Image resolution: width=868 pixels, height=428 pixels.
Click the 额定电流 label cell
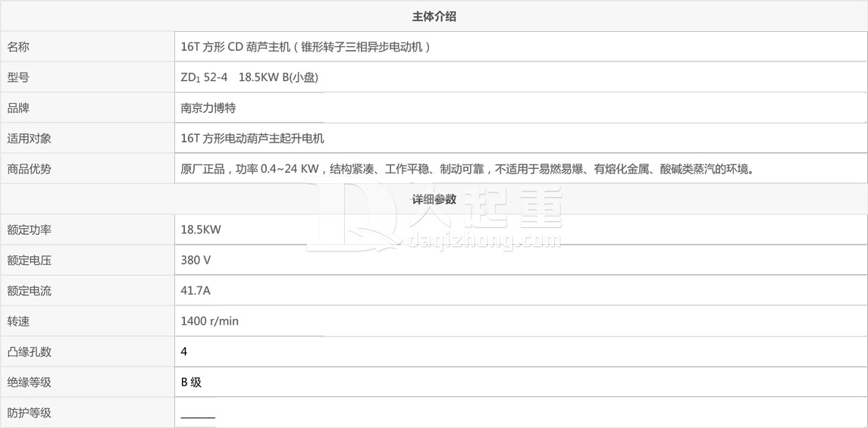click(x=87, y=290)
